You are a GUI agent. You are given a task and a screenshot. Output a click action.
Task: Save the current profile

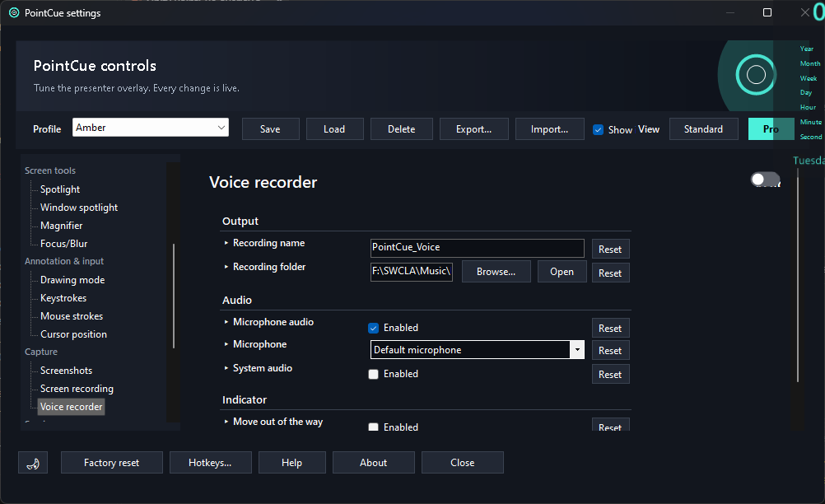coord(270,129)
